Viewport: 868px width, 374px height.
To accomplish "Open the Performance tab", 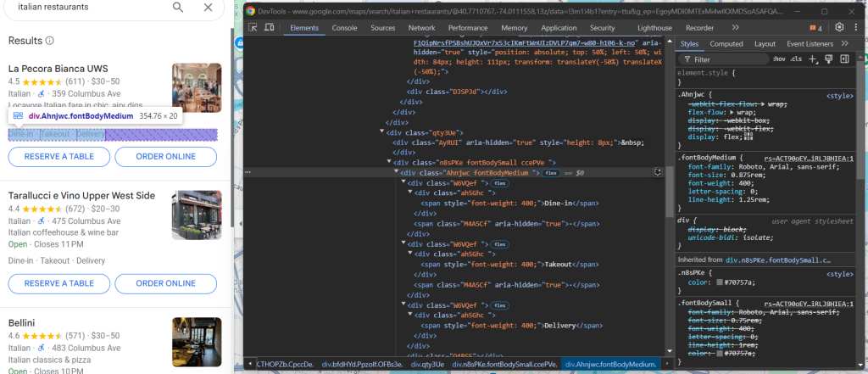I will click(x=468, y=28).
